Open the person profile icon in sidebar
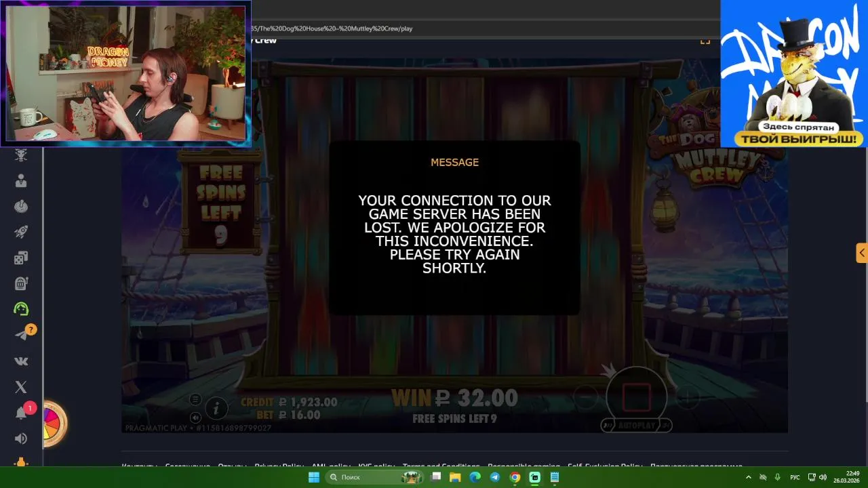The width and height of the screenshot is (868, 488). [21, 181]
